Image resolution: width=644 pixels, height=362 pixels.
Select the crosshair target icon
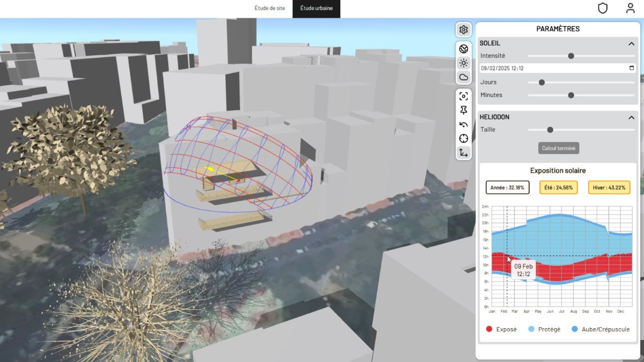[x=464, y=139]
